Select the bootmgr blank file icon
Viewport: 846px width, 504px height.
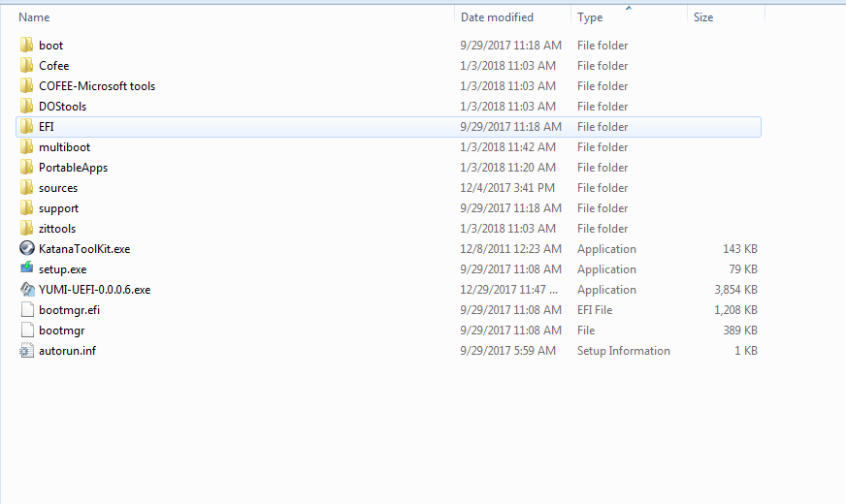27,330
